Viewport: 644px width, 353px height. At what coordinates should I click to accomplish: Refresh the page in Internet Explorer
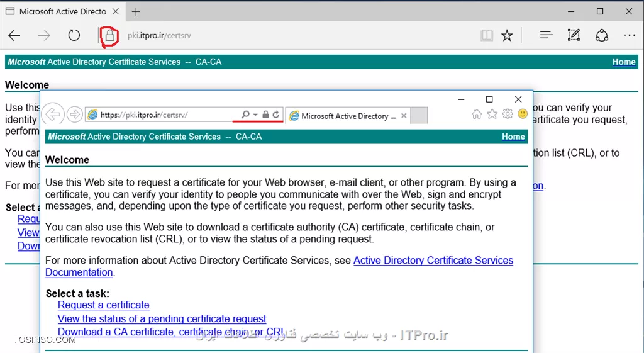tap(277, 115)
